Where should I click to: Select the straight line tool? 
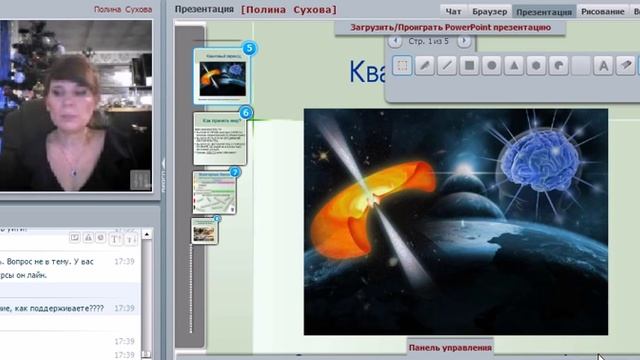447,65
